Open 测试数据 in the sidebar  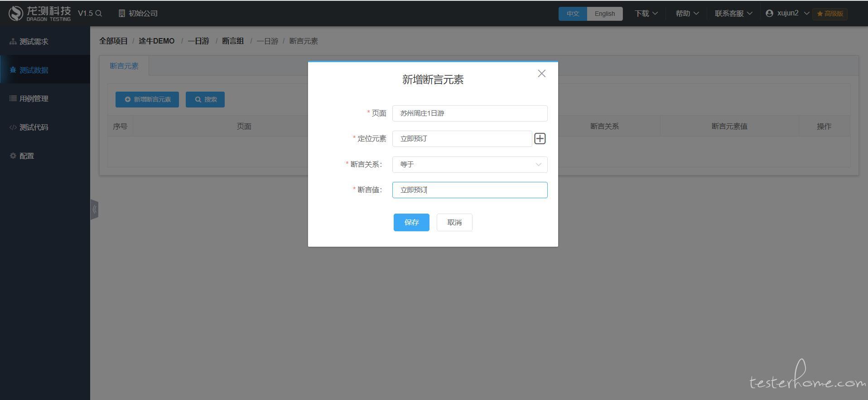[45, 70]
